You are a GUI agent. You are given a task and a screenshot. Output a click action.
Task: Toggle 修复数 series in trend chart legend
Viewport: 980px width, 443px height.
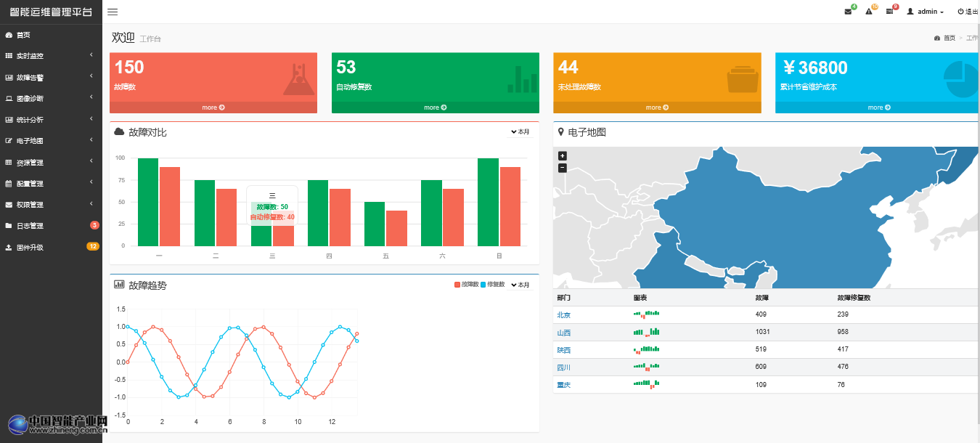[x=492, y=285]
